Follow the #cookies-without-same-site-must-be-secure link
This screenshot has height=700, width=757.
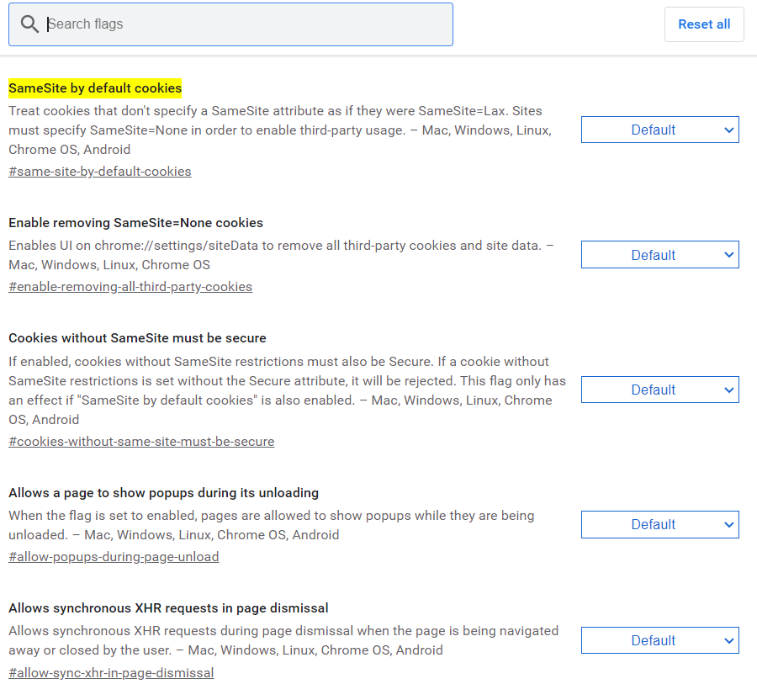(141, 441)
